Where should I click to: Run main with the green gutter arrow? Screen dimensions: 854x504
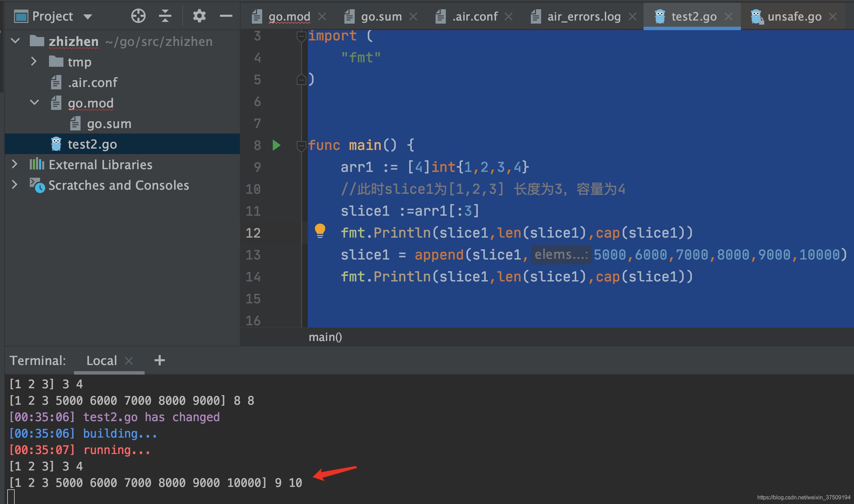[276, 145]
